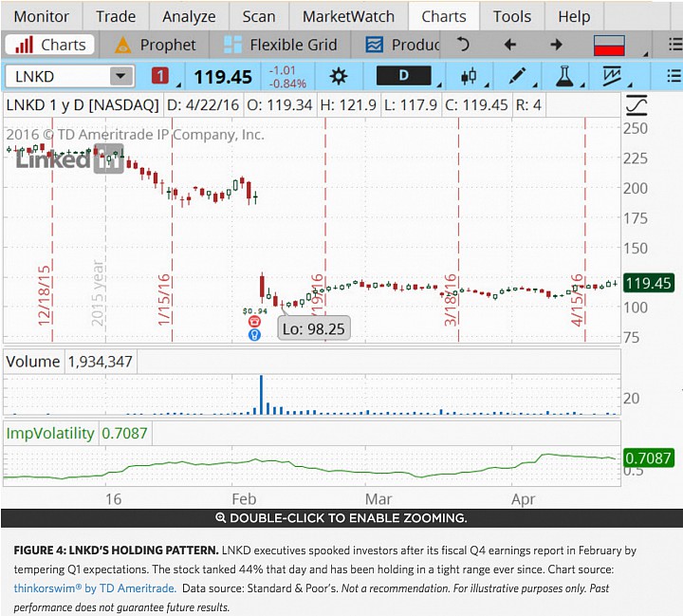Open the Scan tab
Viewport: 683px width, 616px height.
(x=259, y=16)
